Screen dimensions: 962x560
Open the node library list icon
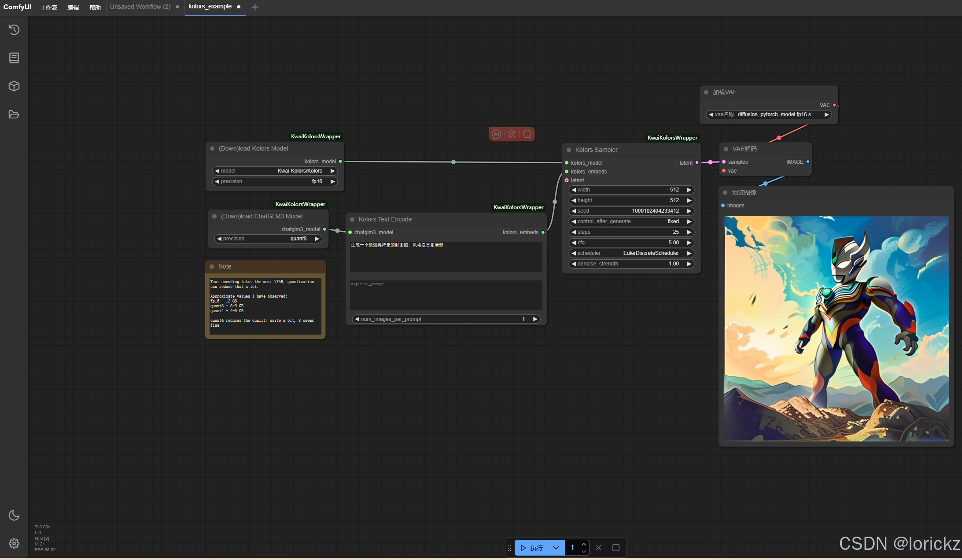click(14, 58)
